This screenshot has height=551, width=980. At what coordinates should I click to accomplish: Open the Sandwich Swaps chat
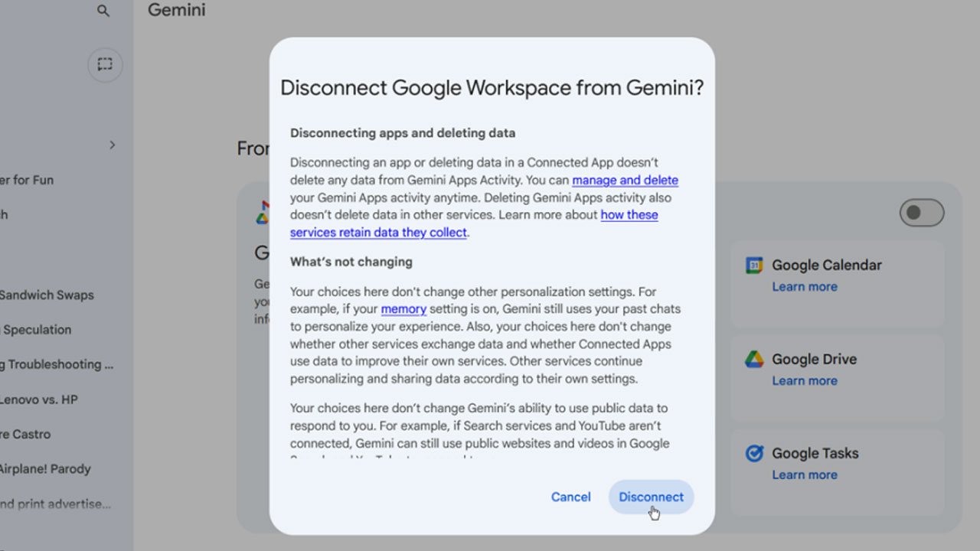pyautogui.click(x=47, y=295)
